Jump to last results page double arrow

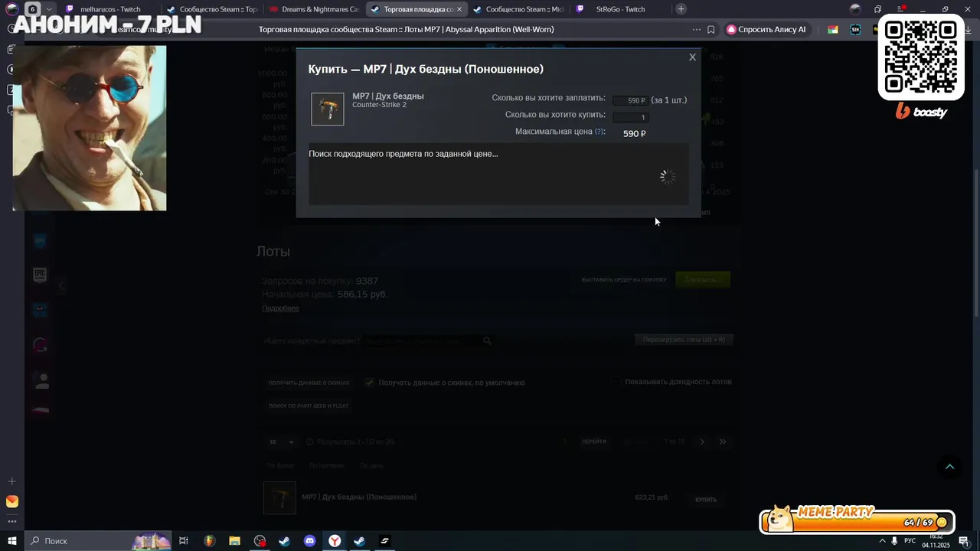[722, 442]
